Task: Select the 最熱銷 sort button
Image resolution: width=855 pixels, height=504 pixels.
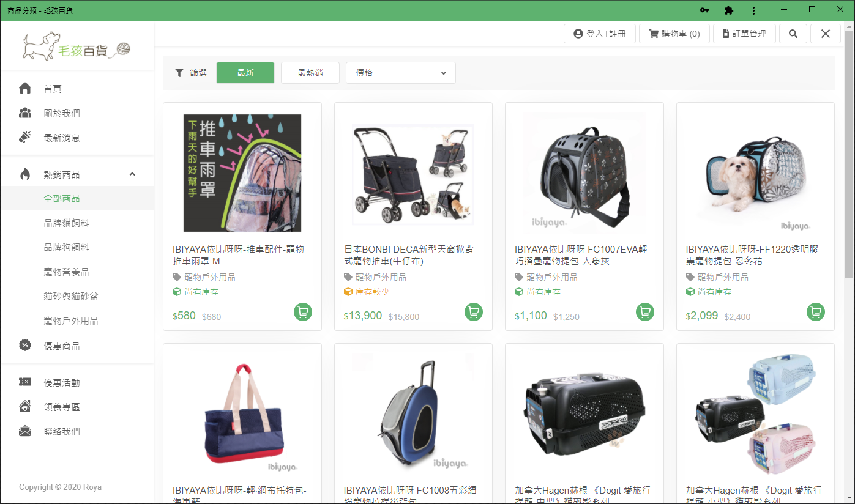Action: click(310, 73)
